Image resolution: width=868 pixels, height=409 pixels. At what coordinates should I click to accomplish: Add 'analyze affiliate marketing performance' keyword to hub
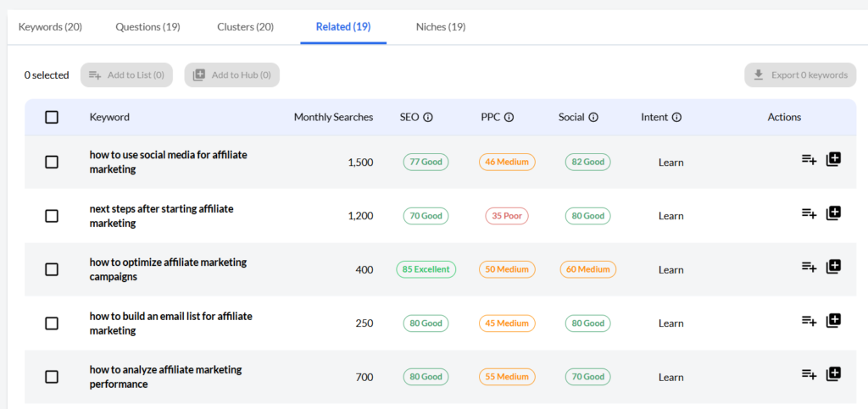pos(833,374)
